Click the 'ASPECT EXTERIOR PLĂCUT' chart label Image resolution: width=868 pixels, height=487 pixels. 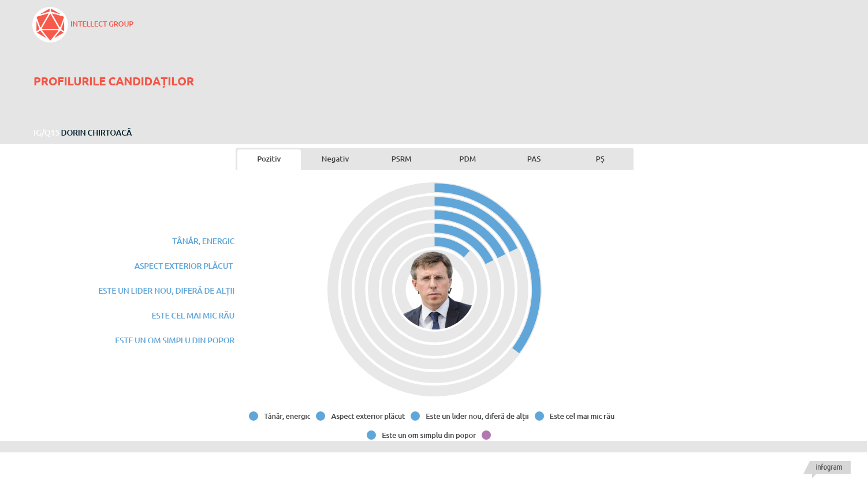click(x=184, y=266)
